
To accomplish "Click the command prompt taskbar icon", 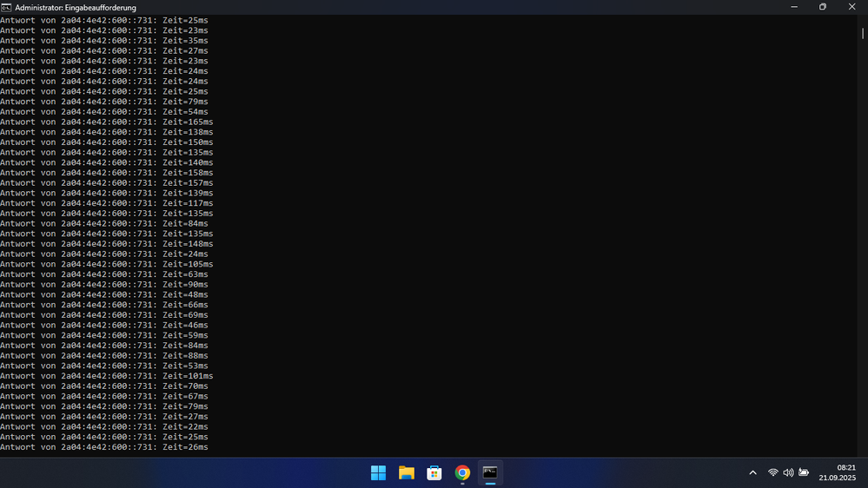I will (x=490, y=473).
